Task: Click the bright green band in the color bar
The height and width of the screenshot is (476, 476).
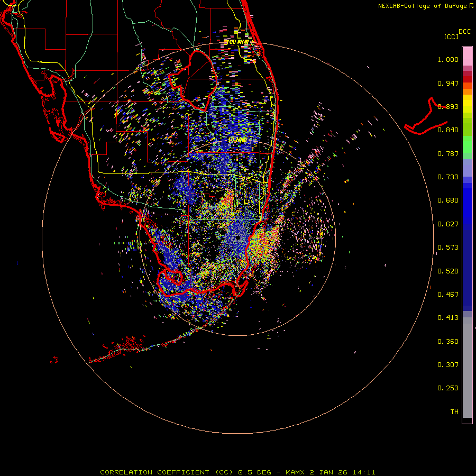Action: 467,144
